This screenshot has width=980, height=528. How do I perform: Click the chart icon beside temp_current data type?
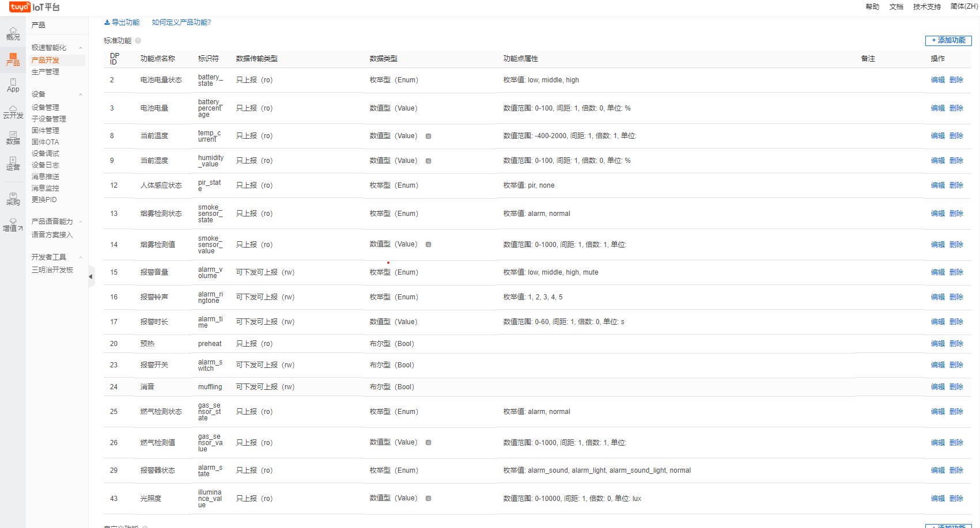tap(428, 136)
